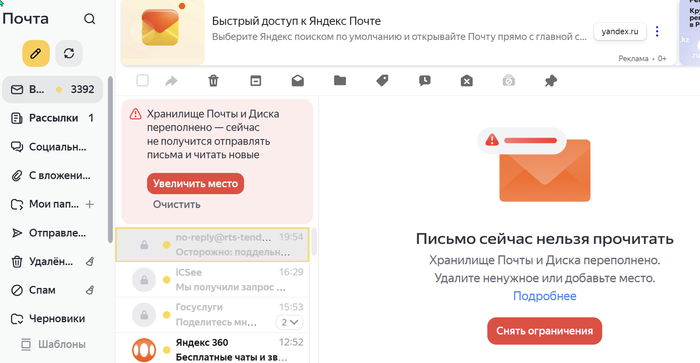Toggle unread dot on iCSee email
This screenshot has width=700, height=363.
(167, 280)
